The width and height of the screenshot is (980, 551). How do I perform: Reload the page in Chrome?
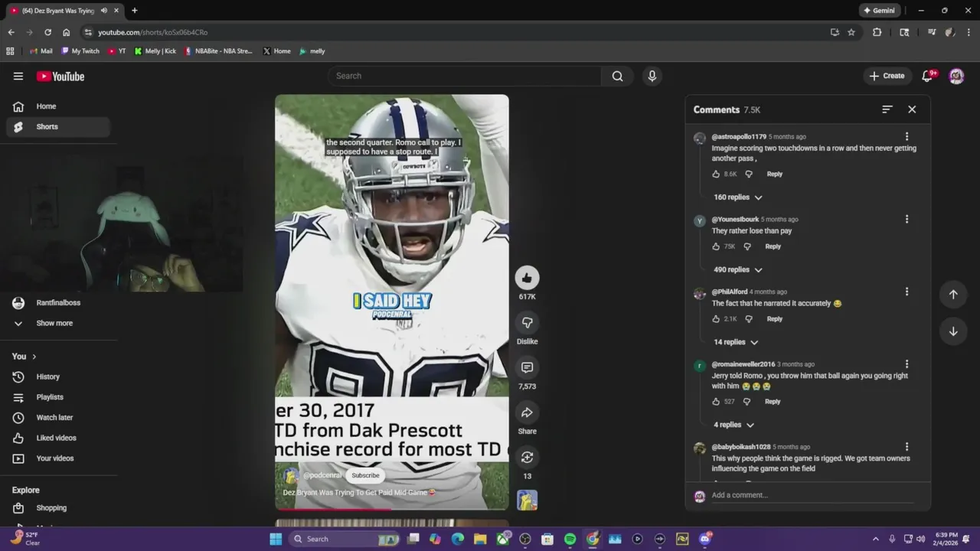click(47, 32)
